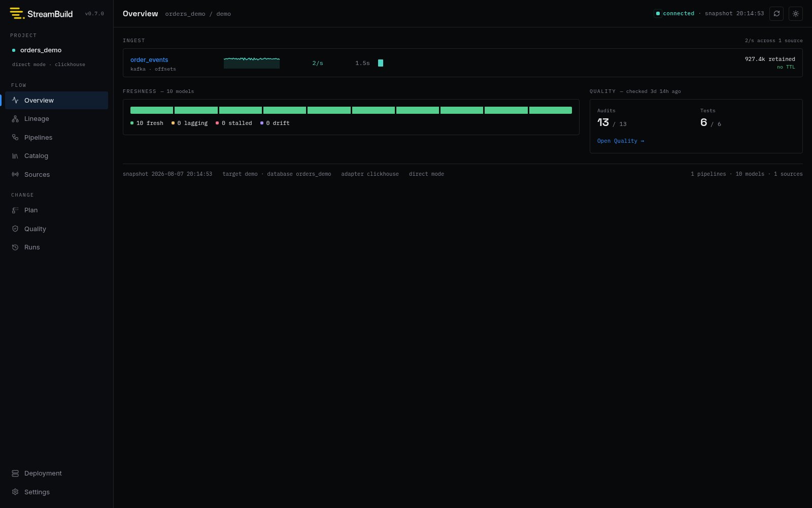Viewport: 812px width, 508px height.
Task: Click the 'no TTL' label
Action: (x=786, y=67)
